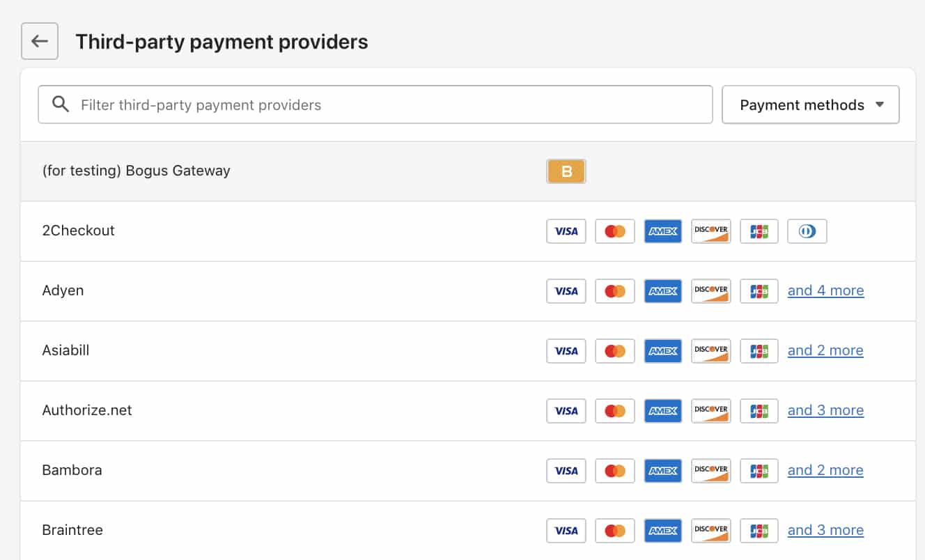Click the JCB icon in 2Checkout row
Screen dimensions: 925x560
pyautogui.click(x=759, y=231)
